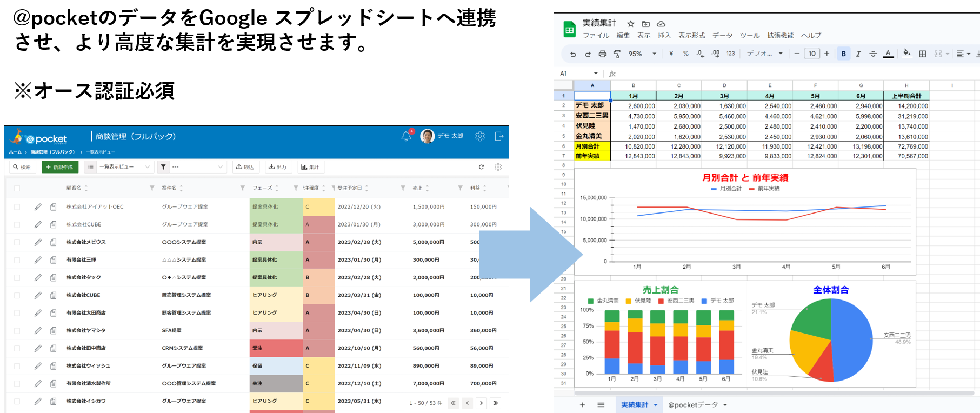Image resolution: width=980 pixels, height=413 pixels.
Task: Switch to the @pocketデータ sheet tab
Action: point(693,405)
